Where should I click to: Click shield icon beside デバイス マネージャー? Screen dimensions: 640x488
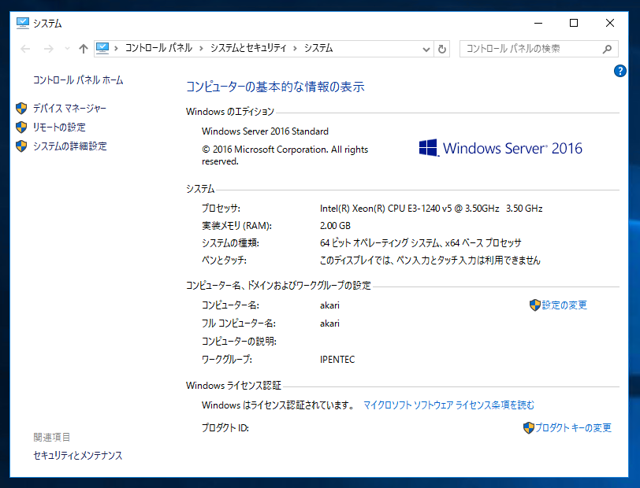pos(22,108)
